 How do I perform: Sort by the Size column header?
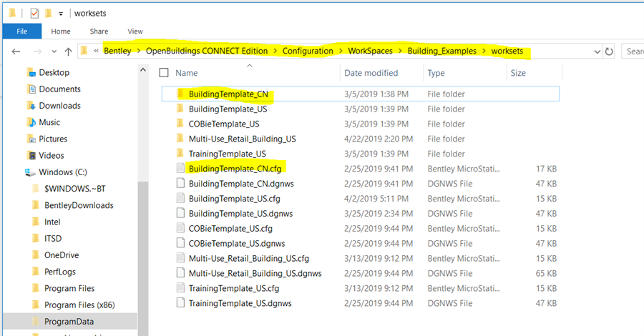tap(518, 73)
